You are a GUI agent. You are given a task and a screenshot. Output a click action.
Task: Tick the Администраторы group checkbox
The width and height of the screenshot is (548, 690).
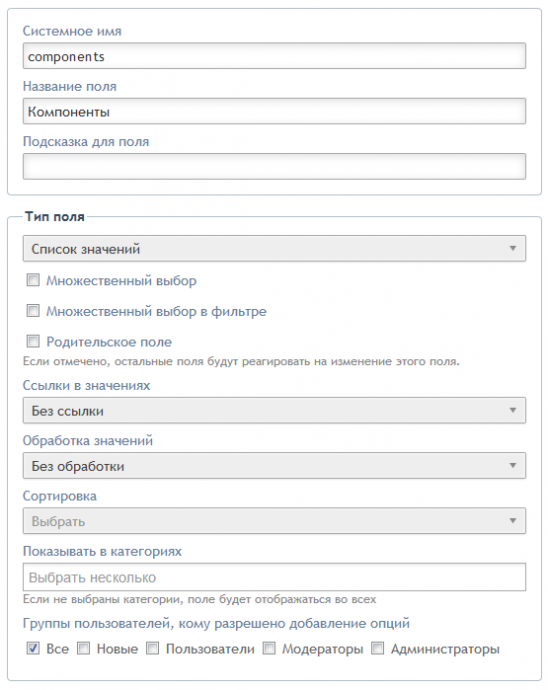[x=378, y=648]
